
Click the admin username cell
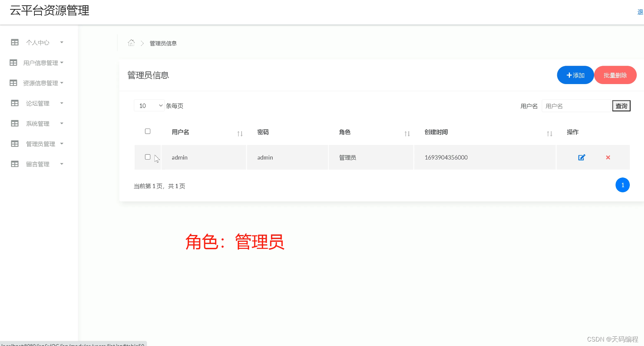pos(204,157)
